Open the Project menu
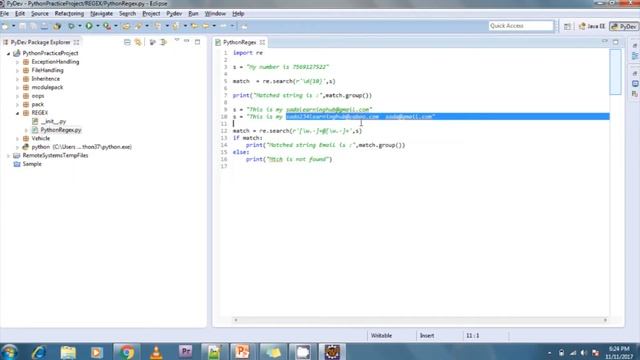Image resolution: width=640 pixels, height=360 pixels. [151, 13]
